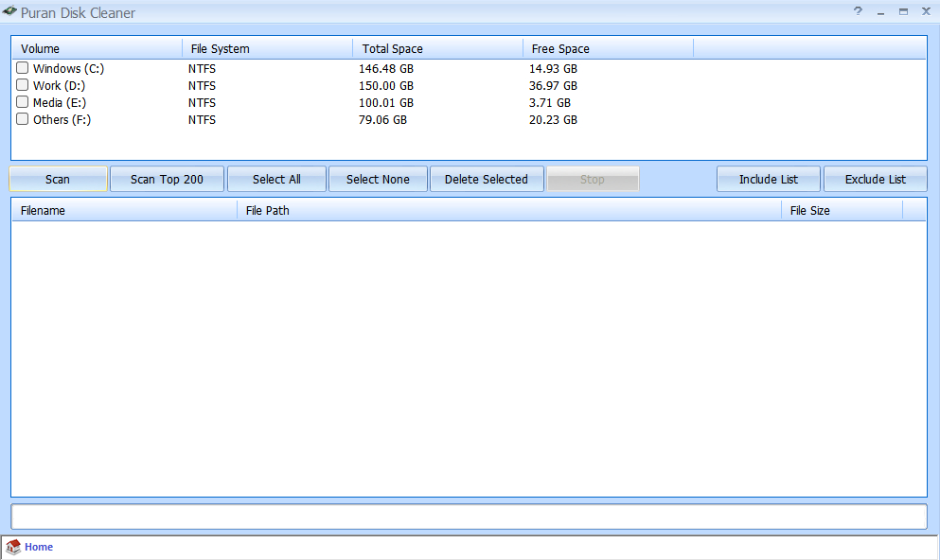
Task: Check the Windows (C:) volume checkbox
Action: (23, 68)
